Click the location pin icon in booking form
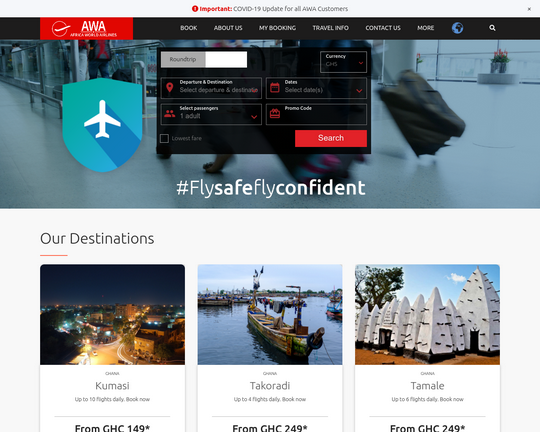 point(169,88)
